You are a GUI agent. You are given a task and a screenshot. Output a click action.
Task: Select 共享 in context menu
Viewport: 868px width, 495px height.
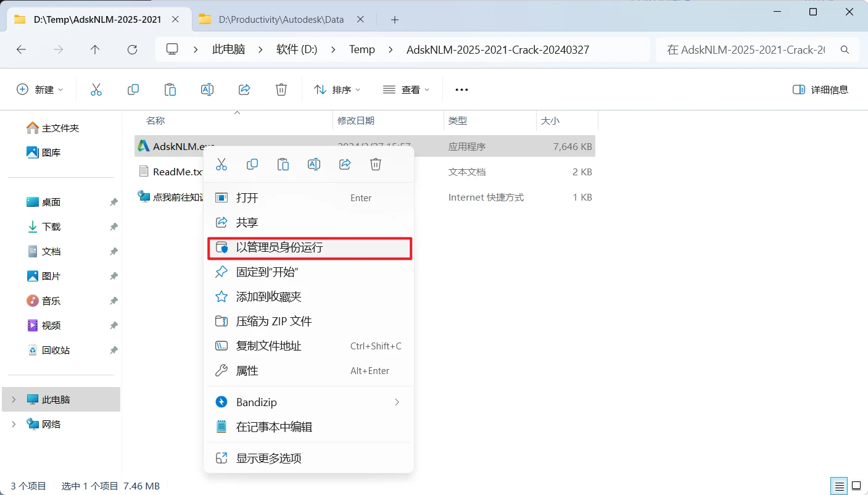(308, 222)
